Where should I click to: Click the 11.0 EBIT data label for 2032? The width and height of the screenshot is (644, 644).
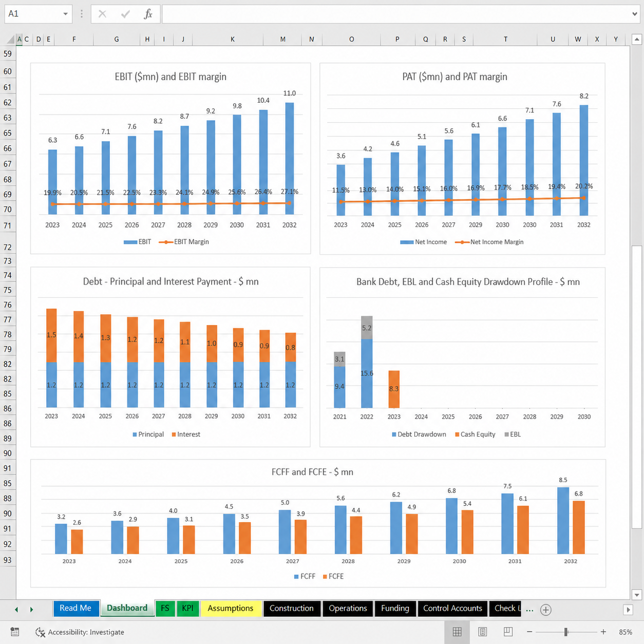click(x=290, y=93)
